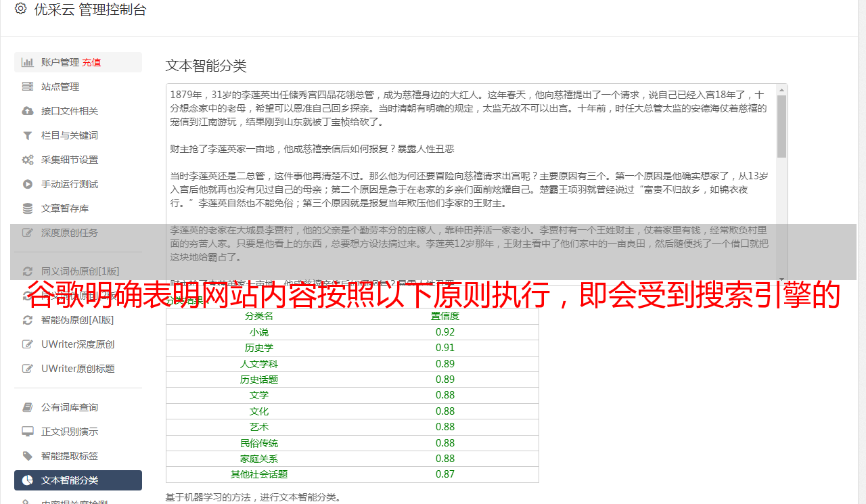Screen dimensions: 866x504
Task: Click the bar chart icon for 账户管理
Action: coord(27,62)
